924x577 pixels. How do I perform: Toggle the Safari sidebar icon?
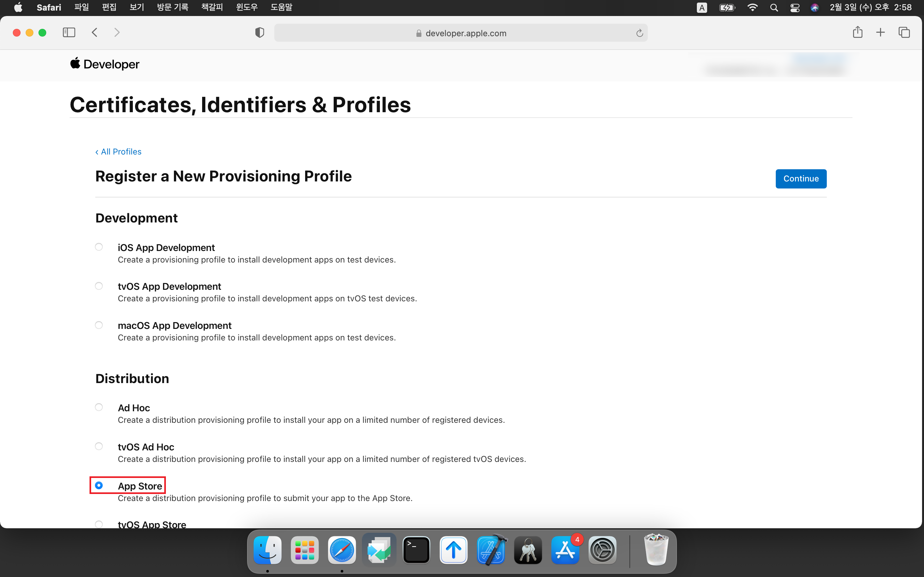click(x=69, y=32)
